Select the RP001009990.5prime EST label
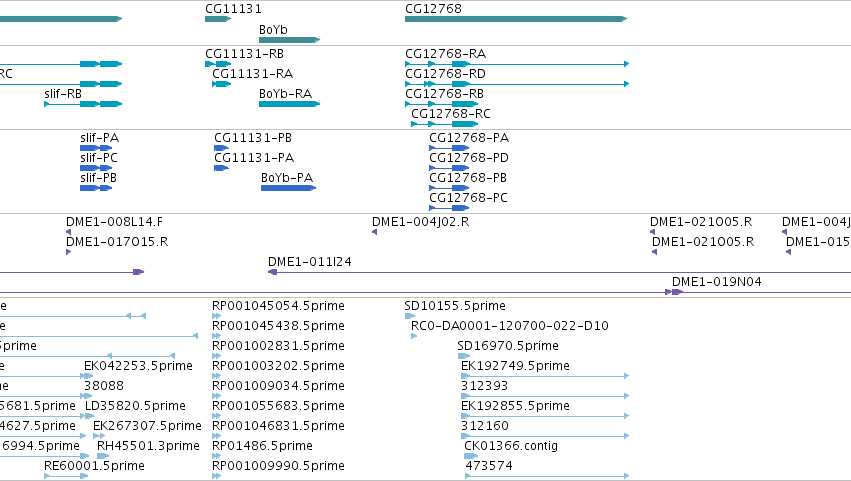Screen dimensions: 851x481 [278, 467]
